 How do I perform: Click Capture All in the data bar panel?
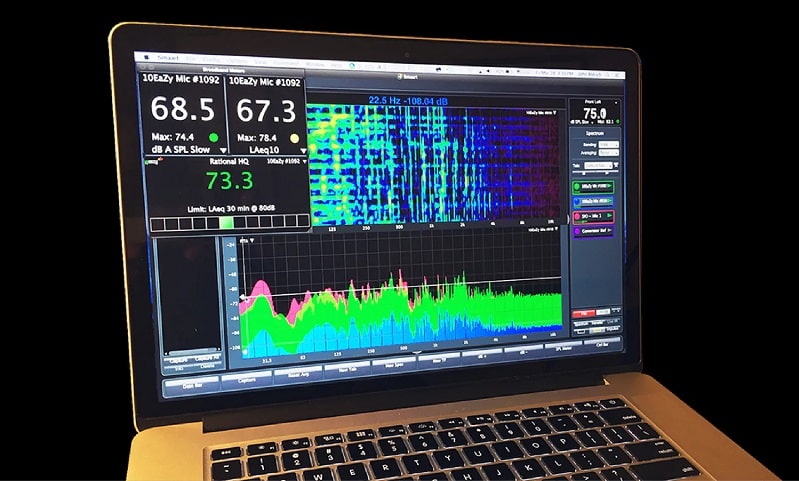click(207, 357)
